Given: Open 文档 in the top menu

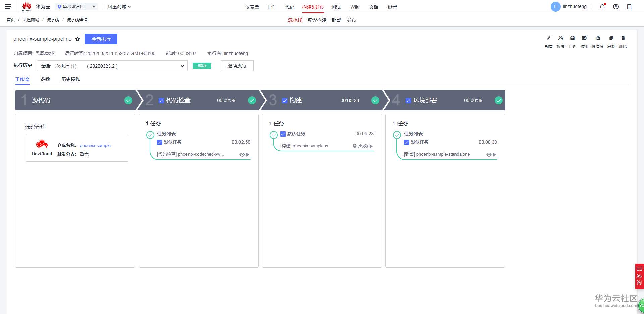Looking at the screenshot, I should [373, 7].
